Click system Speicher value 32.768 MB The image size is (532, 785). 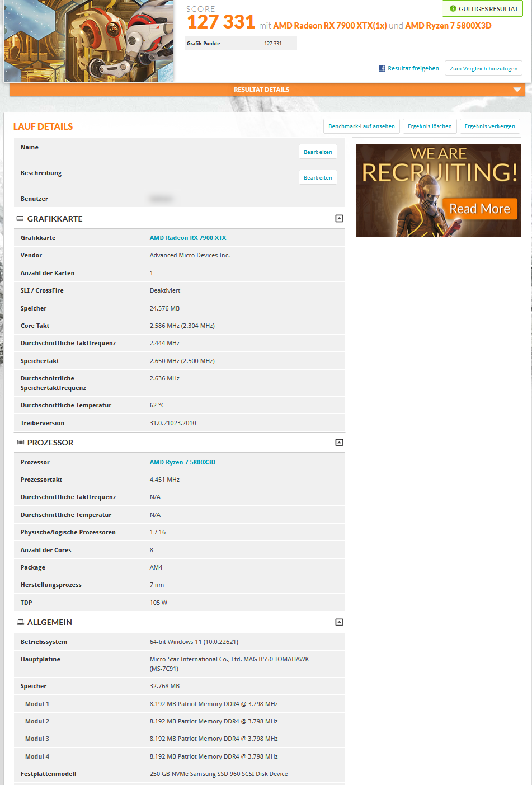point(164,686)
